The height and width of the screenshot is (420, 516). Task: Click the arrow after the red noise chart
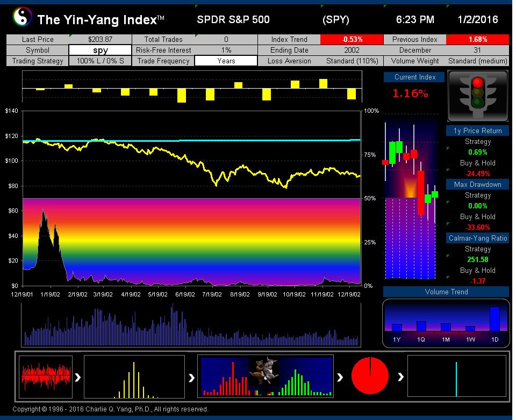coord(77,377)
